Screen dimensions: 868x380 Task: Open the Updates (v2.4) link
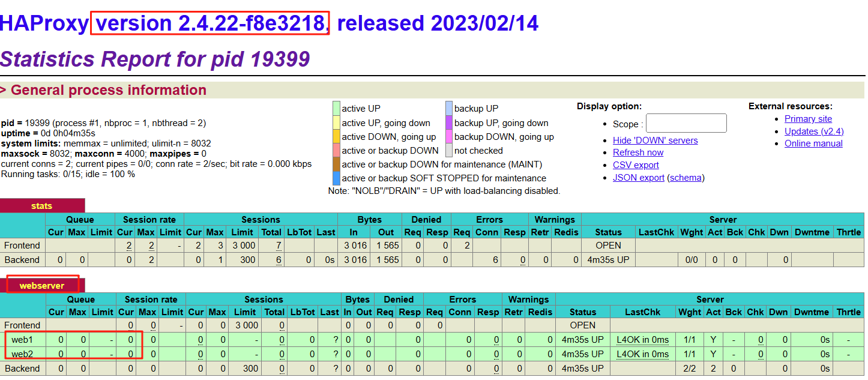[814, 131]
